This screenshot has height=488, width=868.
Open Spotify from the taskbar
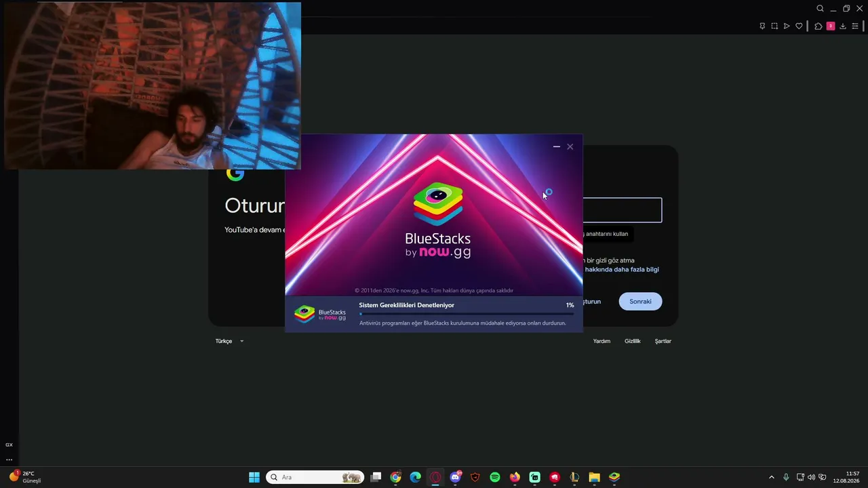[x=495, y=477]
